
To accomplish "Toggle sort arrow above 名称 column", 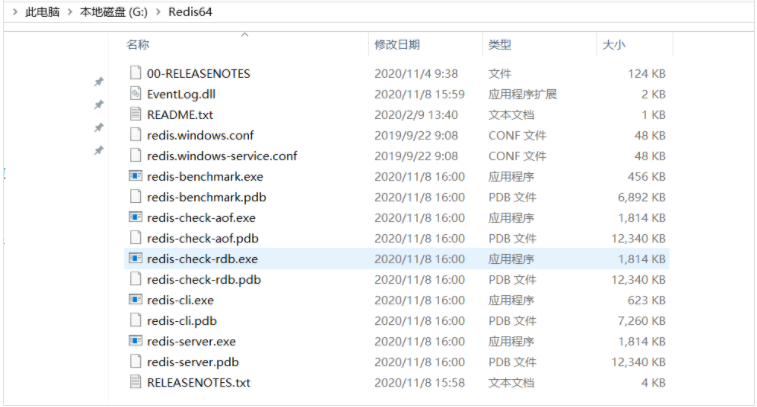I will pyautogui.click(x=245, y=34).
